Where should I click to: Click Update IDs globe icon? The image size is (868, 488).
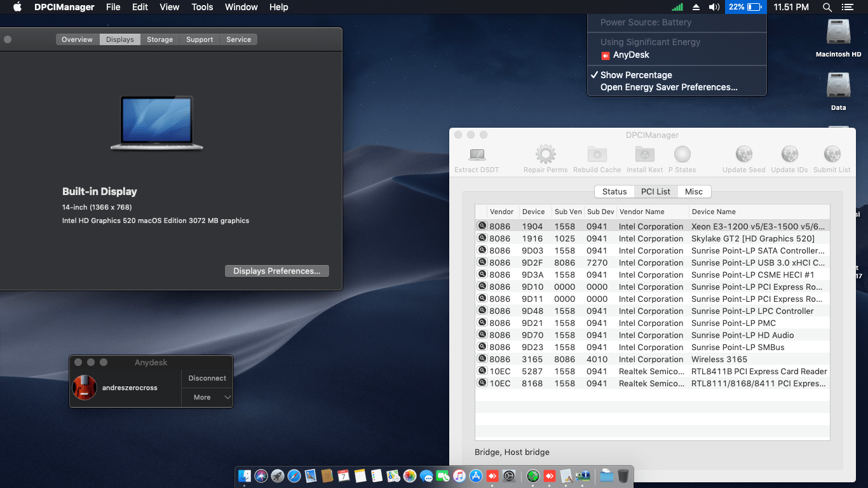[x=789, y=154]
